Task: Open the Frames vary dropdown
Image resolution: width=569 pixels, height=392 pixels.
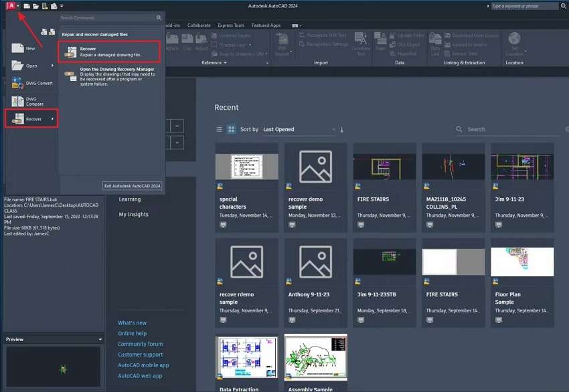Action: point(232,45)
